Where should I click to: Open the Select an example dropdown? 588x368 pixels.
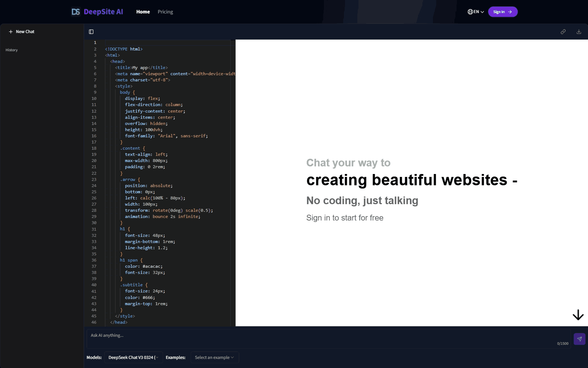tap(214, 357)
